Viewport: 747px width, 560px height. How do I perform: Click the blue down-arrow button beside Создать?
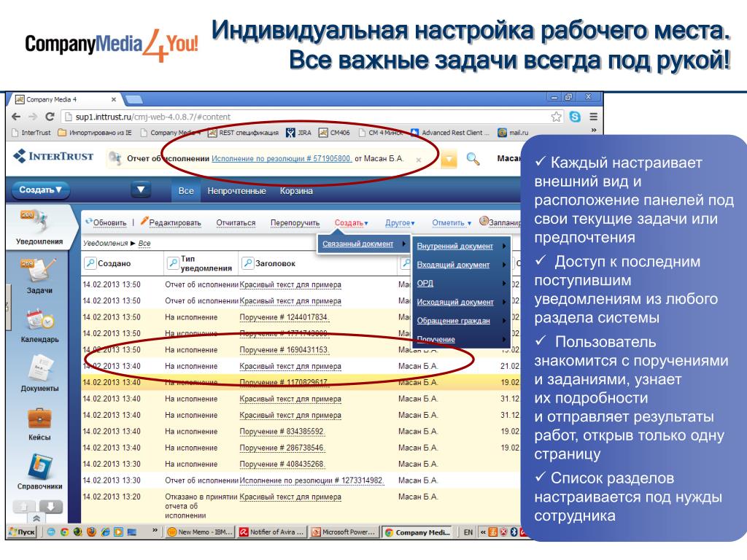point(141,190)
